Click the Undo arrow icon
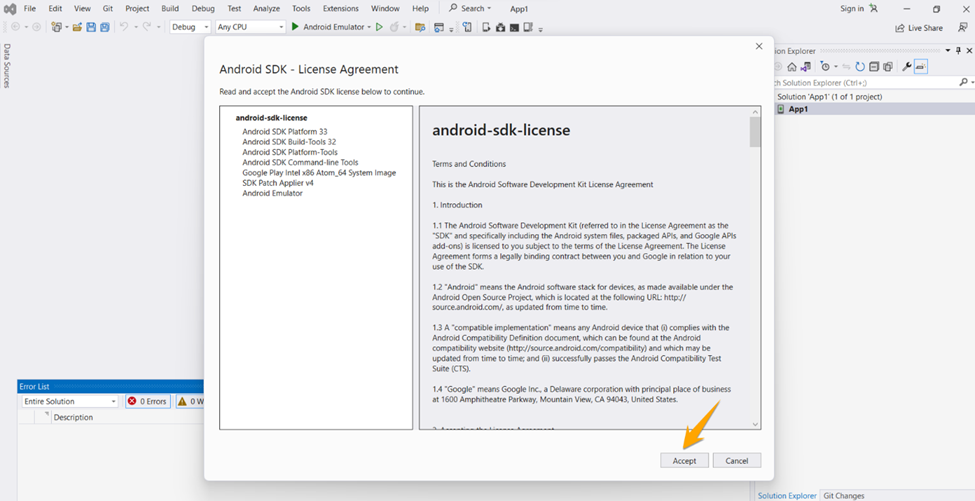This screenshot has width=975, height=501. (124, 27)
